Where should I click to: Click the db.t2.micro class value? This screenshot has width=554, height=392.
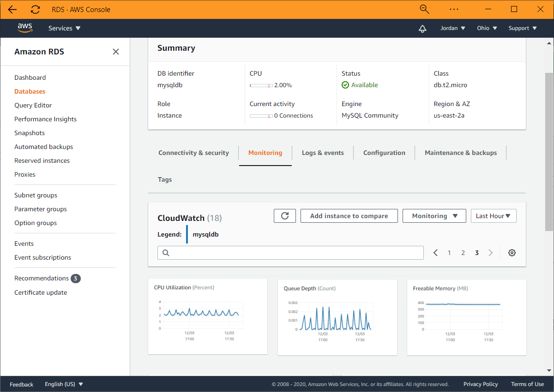(451, 85)
